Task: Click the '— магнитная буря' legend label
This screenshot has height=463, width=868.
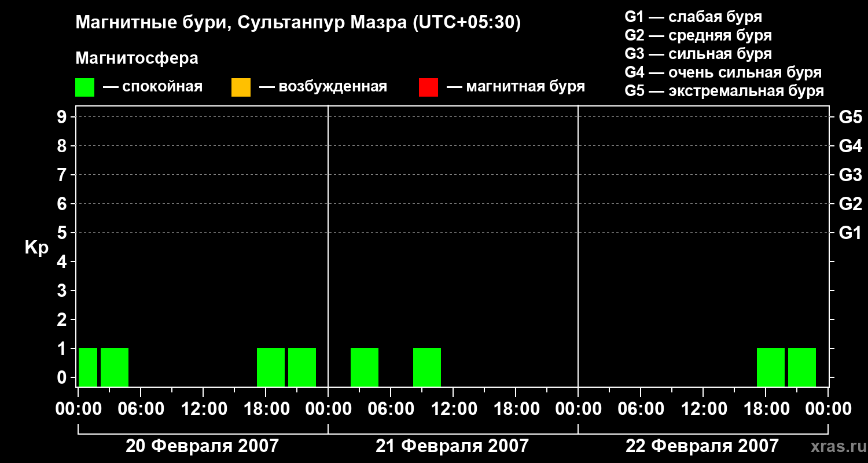Action: [x=516, y=87]
